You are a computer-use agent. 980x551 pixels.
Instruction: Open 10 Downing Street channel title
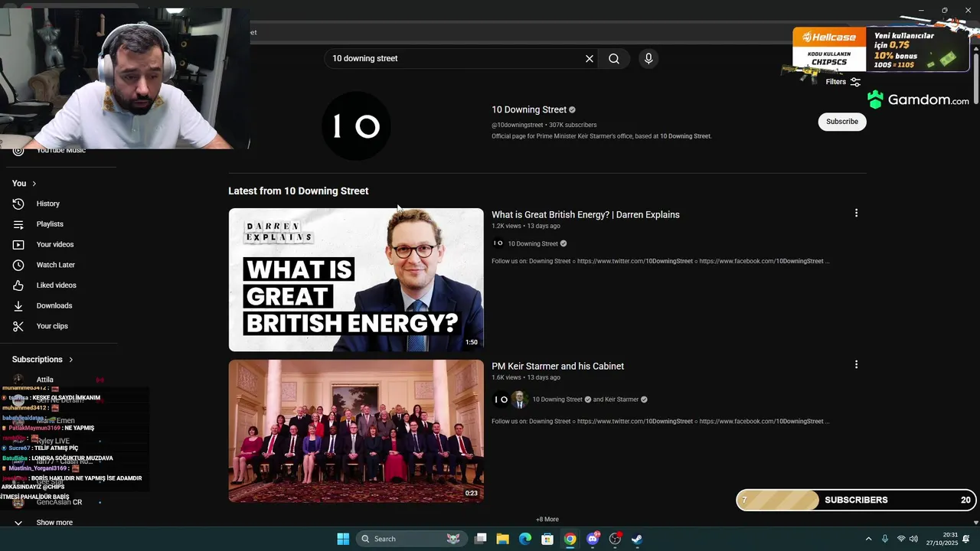click(x=529, y=109)
